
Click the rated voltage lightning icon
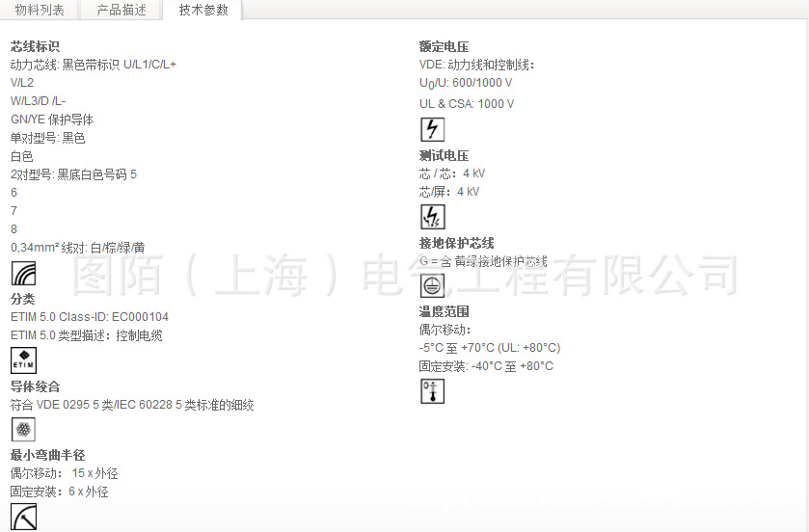pos(432,129)
